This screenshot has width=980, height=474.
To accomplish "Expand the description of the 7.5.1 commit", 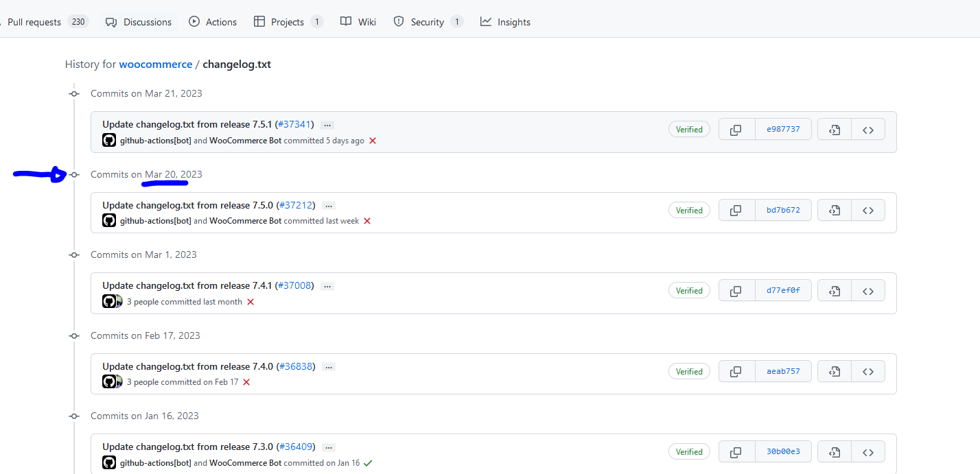I will click(x=327, y=124).
